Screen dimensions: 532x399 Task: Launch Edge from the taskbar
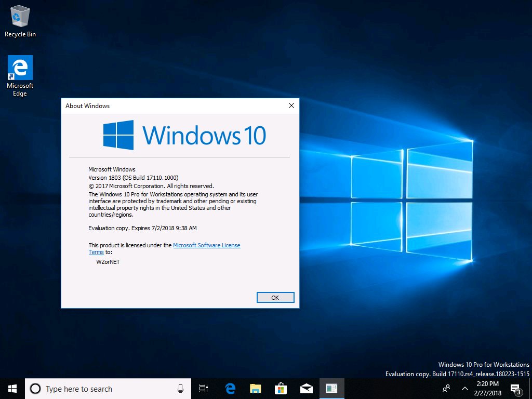click(x=230, y=389)
